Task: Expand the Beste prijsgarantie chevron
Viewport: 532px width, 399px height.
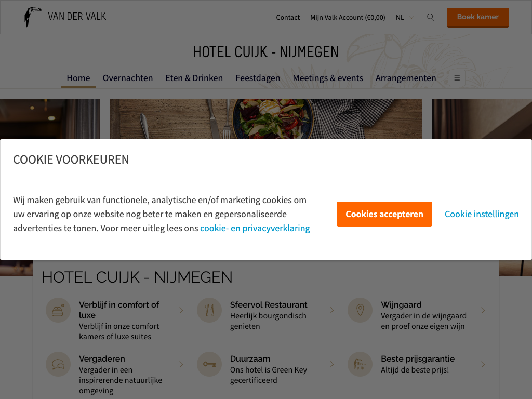Action: click(x=483, y=364)
